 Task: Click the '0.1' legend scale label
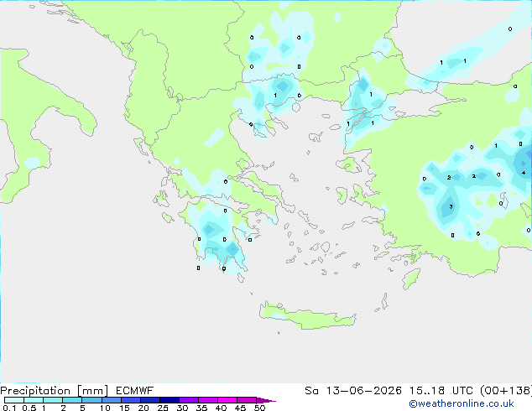[9, 408]
